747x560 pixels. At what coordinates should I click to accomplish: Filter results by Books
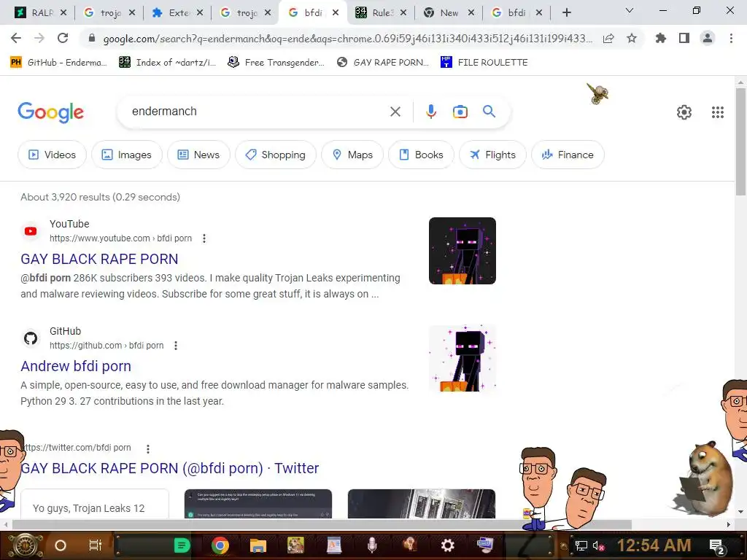[421, 155]
